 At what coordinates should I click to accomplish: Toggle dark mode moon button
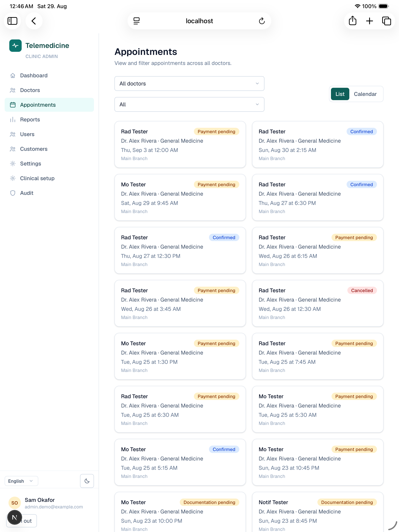point(87,481)
